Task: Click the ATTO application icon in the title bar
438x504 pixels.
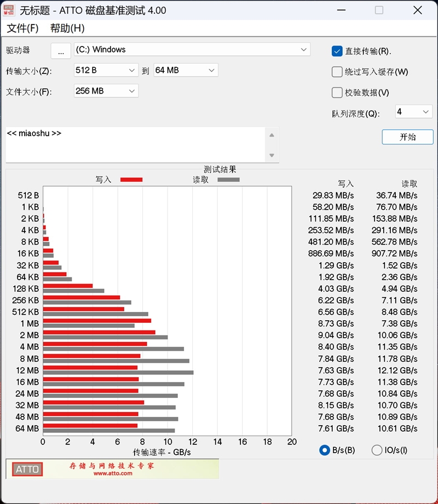Action: point(9,10)
